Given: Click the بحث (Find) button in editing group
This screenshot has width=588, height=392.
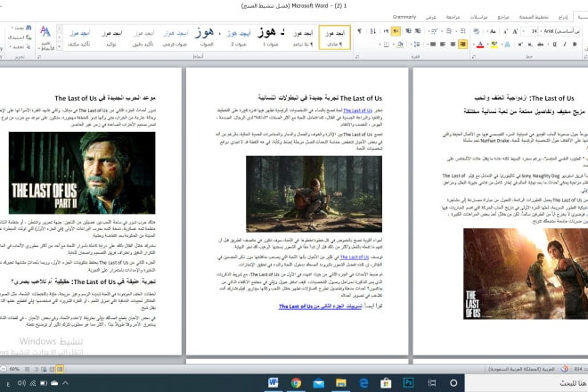Looking at the screenshot, I should [20, 28].
